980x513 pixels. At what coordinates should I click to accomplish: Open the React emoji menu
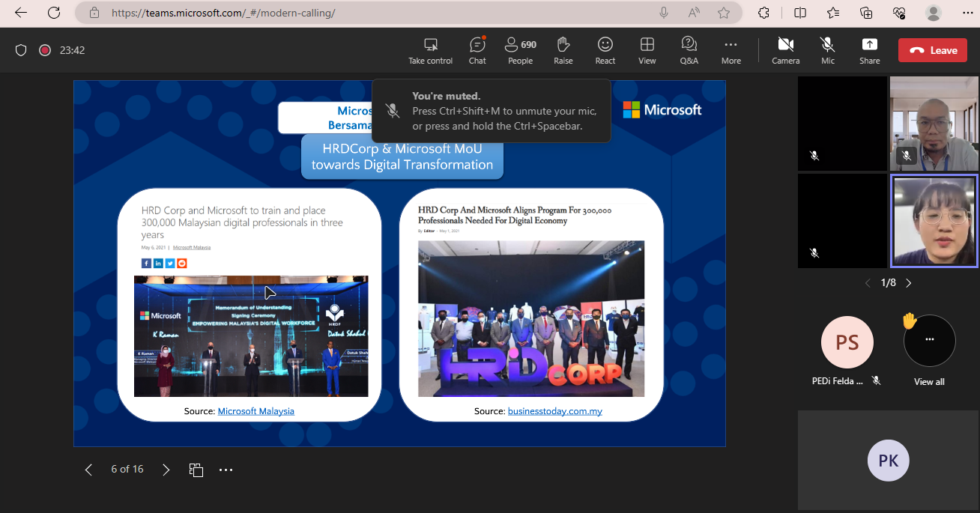click(605, 50)
